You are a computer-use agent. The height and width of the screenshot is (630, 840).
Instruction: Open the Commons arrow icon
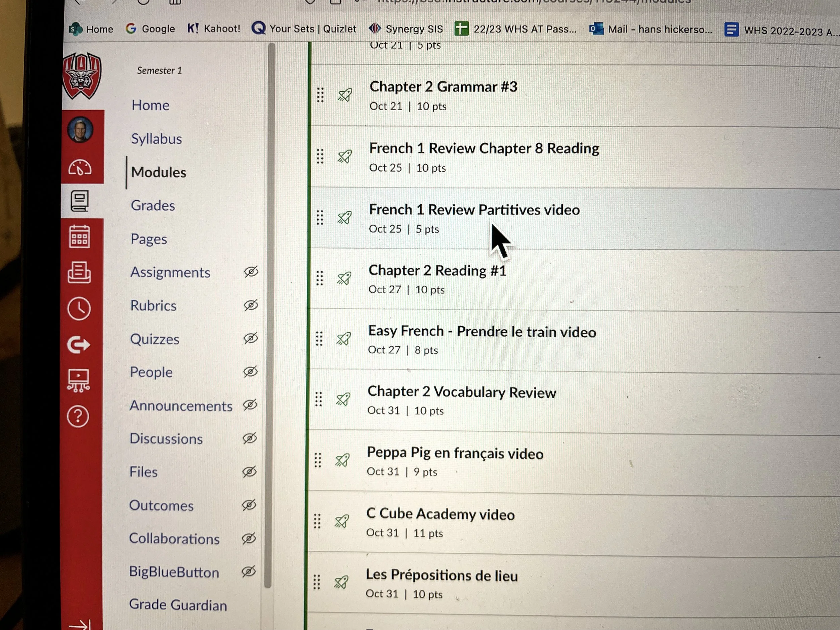[x=79, y=345]
